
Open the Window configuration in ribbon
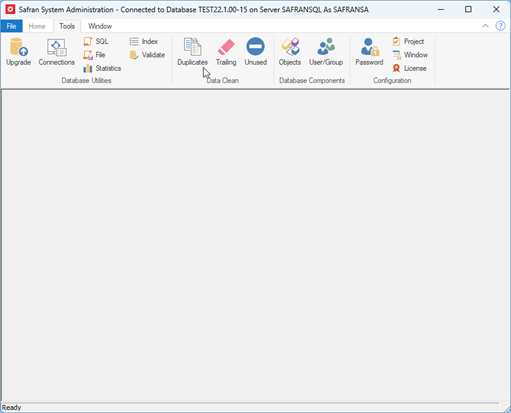pos(410,55)
